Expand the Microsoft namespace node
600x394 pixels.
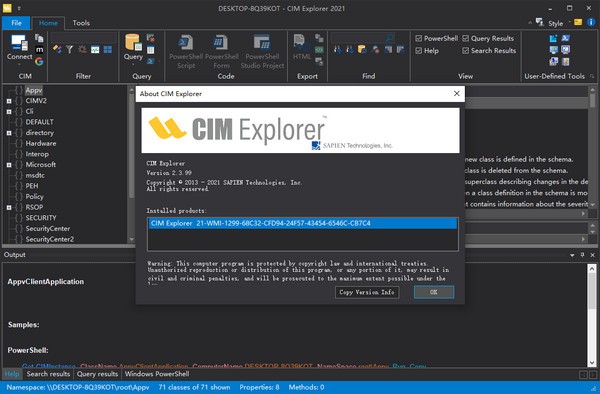tap(9, 165)
